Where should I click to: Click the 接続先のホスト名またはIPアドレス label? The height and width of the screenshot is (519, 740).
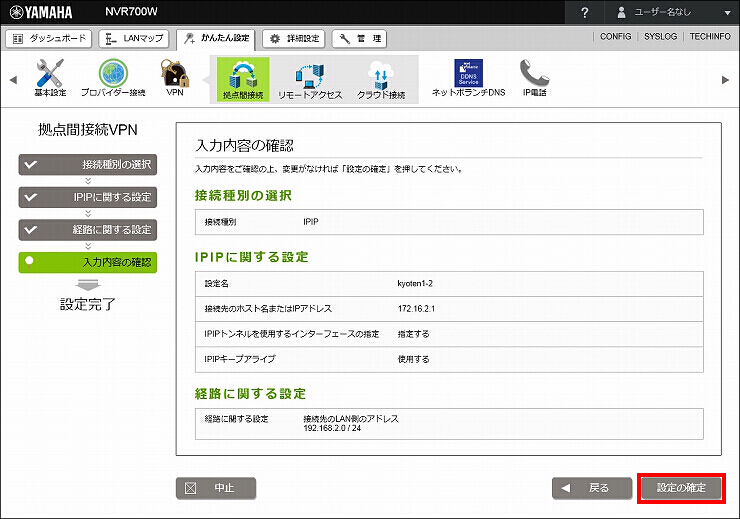click(268, 309)
